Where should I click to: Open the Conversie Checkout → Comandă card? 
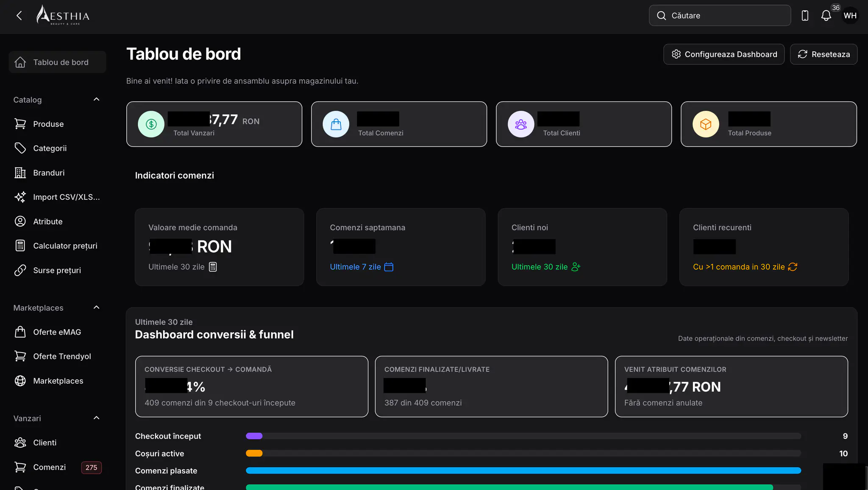pos(251,386)
